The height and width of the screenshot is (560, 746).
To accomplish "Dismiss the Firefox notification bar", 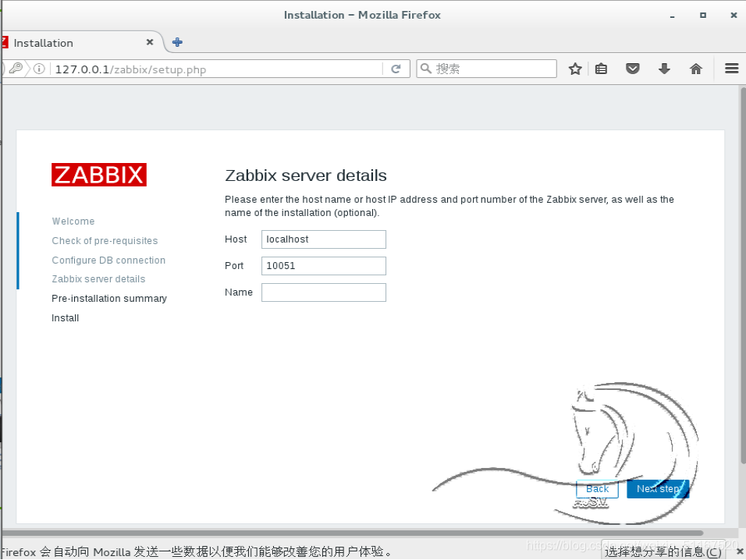I will (739, 551).
